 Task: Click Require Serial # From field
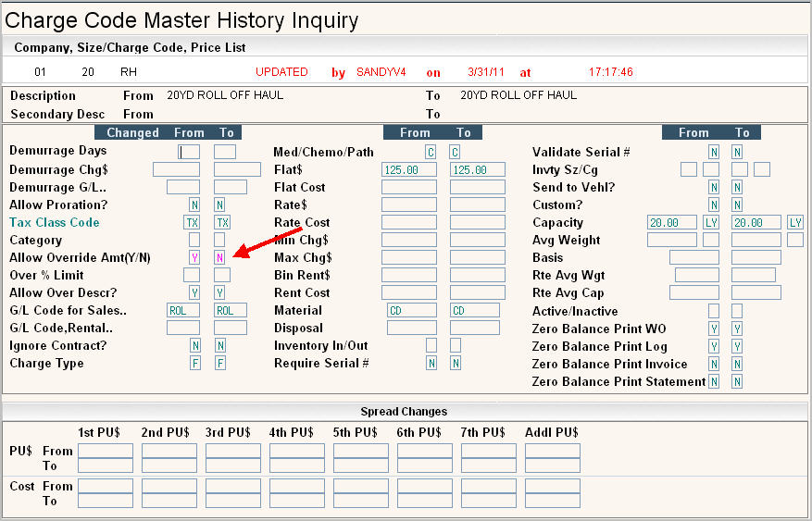click(431, 363)
